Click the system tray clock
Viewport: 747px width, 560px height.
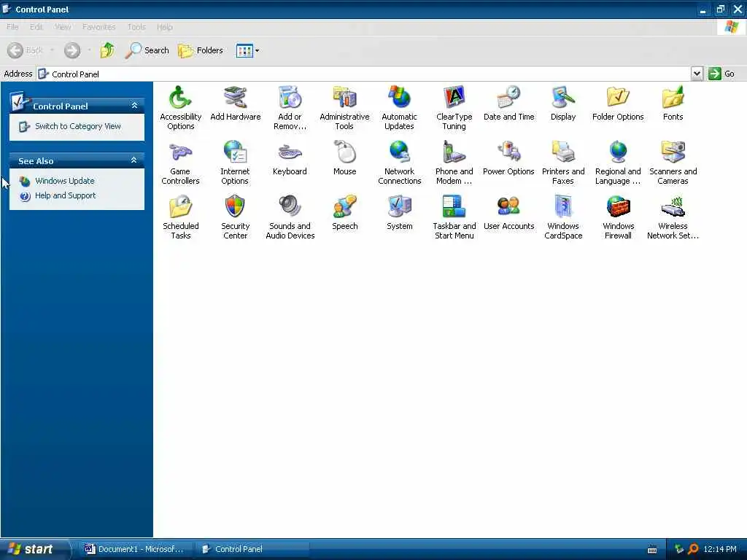tap(719, 549)
